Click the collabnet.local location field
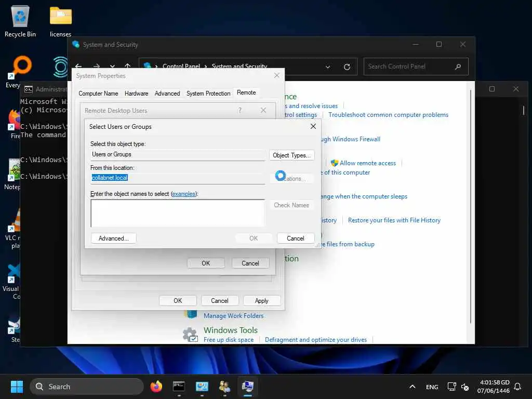 [178, 178]
